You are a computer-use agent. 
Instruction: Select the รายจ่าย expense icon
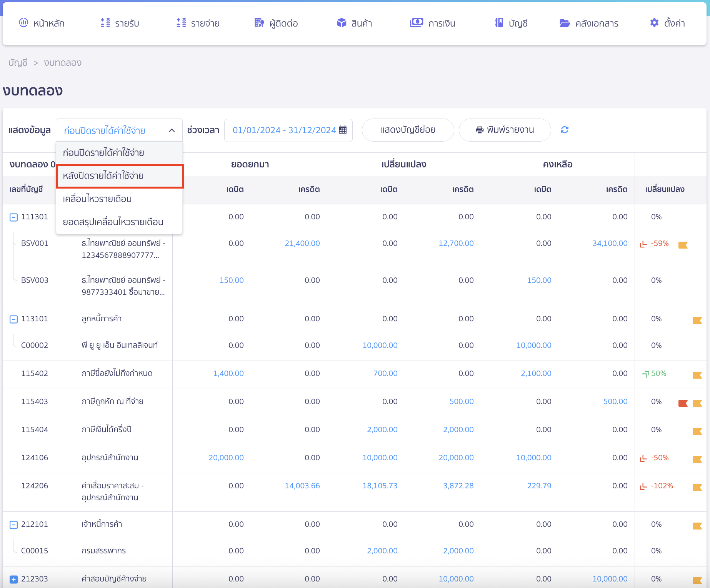click(180, 23)
